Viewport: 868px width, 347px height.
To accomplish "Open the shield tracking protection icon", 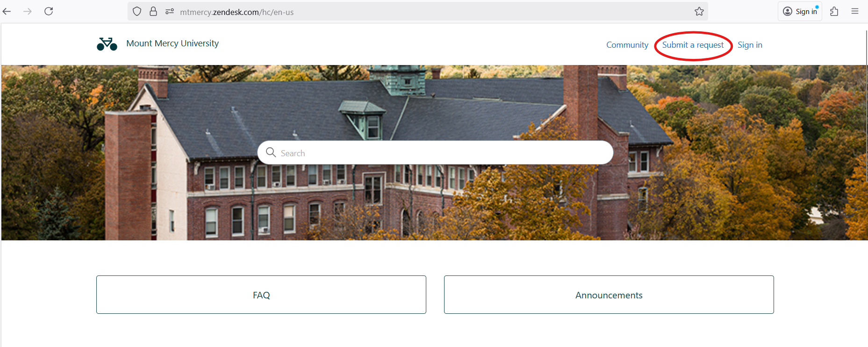I will [137, 11].
